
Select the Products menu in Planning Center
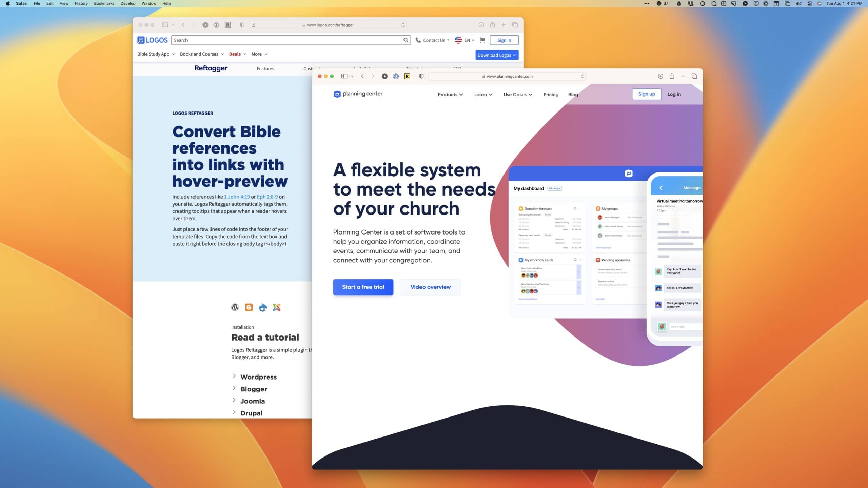click(450, 94)
